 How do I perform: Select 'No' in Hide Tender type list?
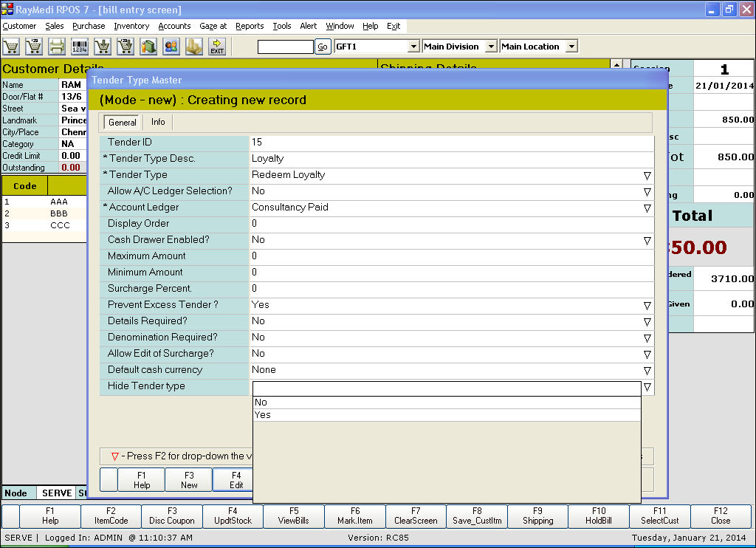coord(261,403)
